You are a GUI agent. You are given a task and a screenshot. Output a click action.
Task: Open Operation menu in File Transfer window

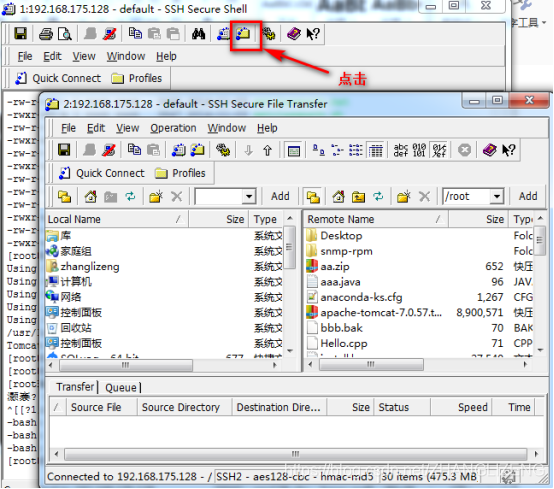click(x=173, y=128)
